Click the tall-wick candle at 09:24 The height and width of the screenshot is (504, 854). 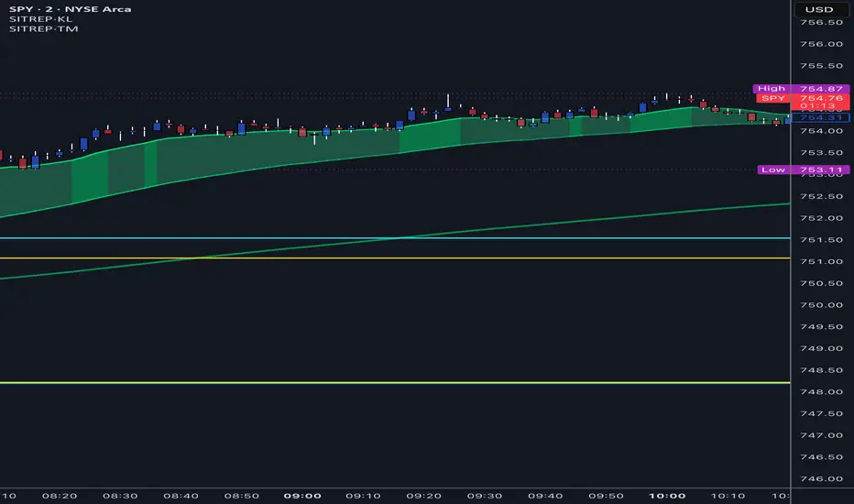(448, 103)
